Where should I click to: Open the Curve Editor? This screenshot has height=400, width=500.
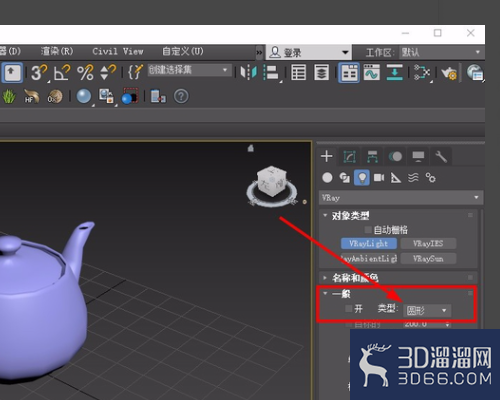pos(372,72)
